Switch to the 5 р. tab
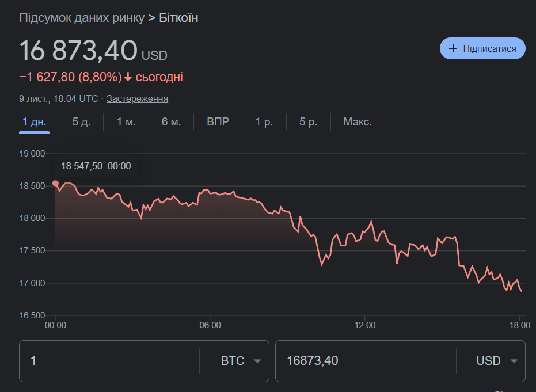Screen dimensions: 536x392 point(309,122)
